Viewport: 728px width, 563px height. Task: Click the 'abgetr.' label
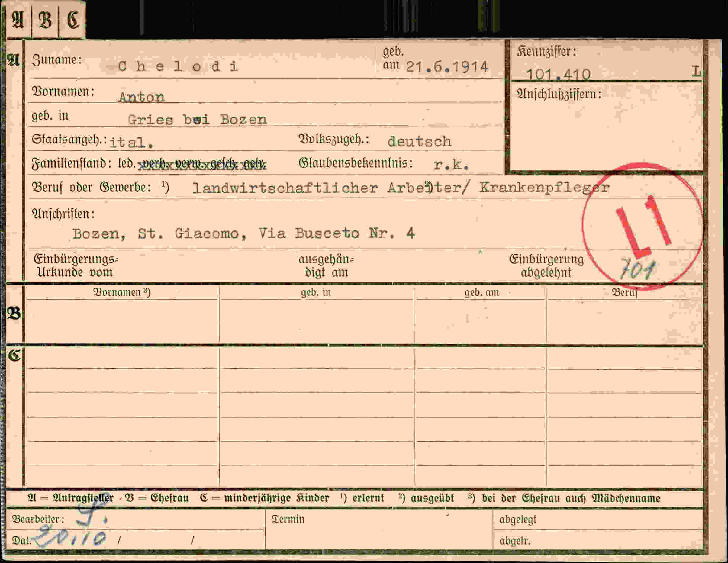515,541
